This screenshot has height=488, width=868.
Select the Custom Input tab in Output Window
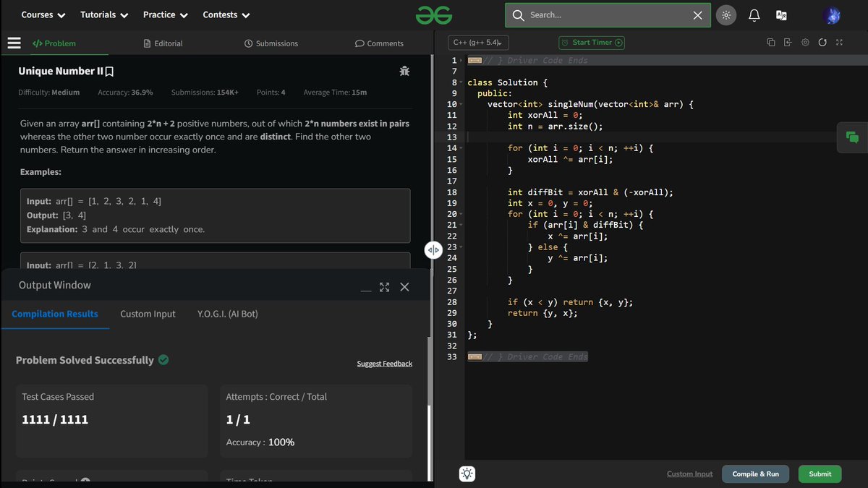point(148,314)
